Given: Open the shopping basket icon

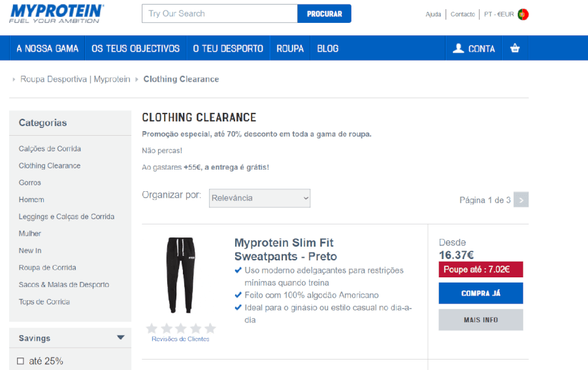Looking at the screenshot, I should click(515, 48).
